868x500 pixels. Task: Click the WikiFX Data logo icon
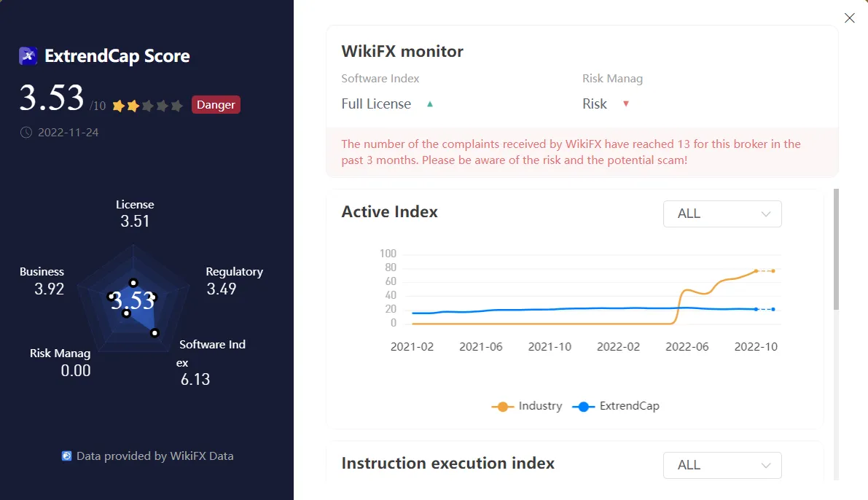66,456
